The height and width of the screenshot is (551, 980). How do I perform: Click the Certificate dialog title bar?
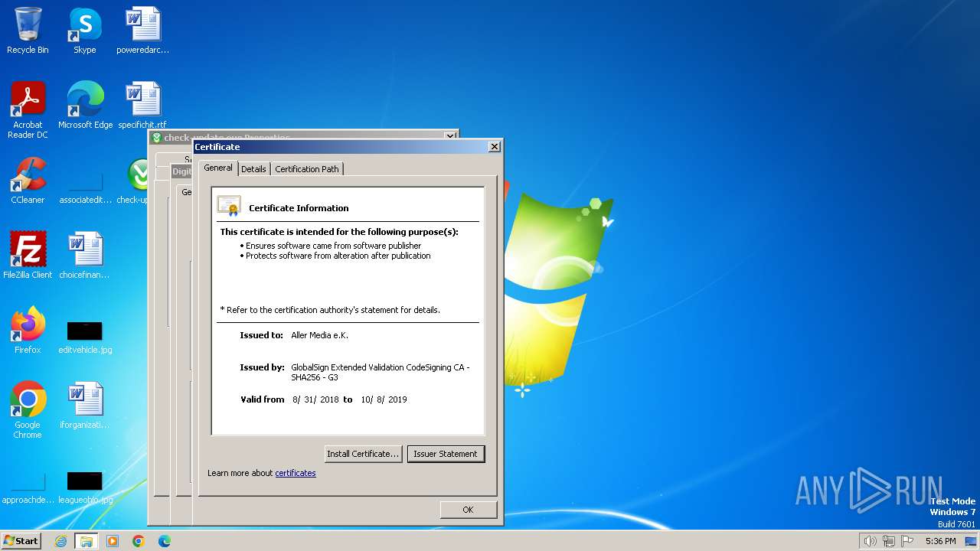[341, 147]
